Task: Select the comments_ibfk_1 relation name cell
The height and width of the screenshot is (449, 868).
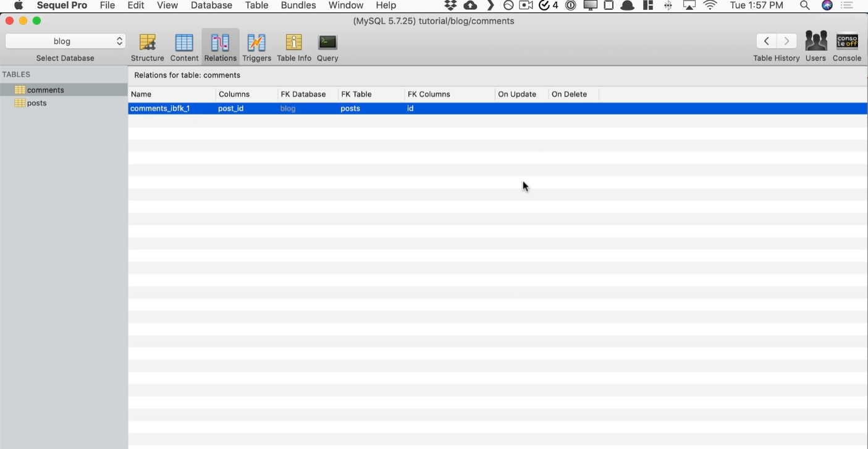Action: 160,108
